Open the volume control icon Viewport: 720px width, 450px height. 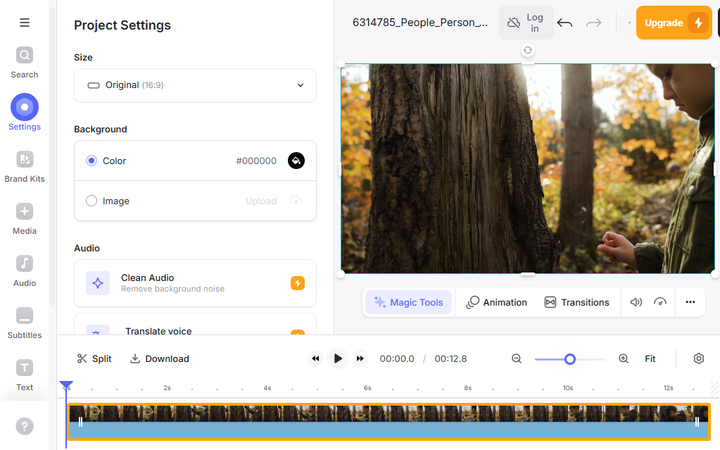pos(636,302)
